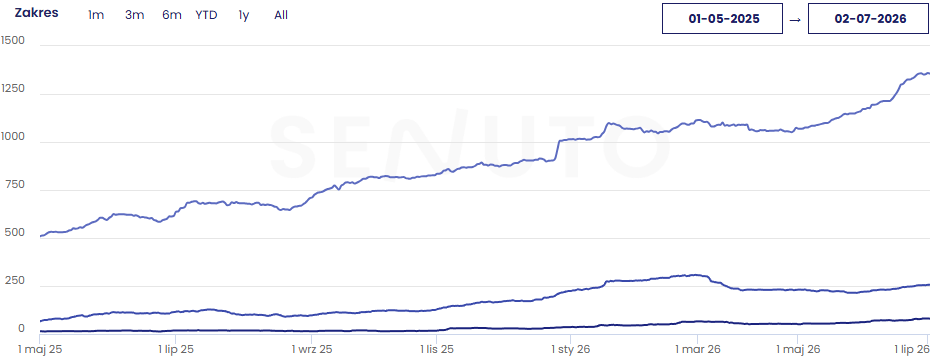Screen dimensions: 933x363
Task: Click the '1 lis 25' axis label
Action: [x=437, y=349]
